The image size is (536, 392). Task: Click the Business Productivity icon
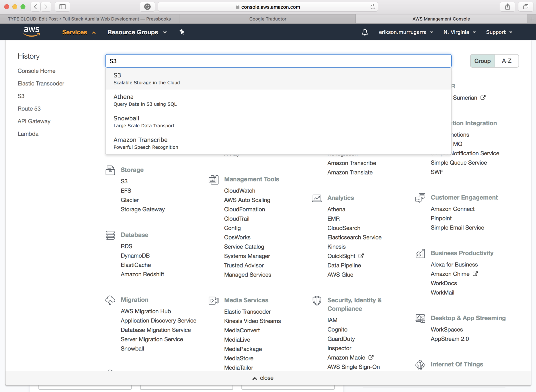[x=420, y=253]
